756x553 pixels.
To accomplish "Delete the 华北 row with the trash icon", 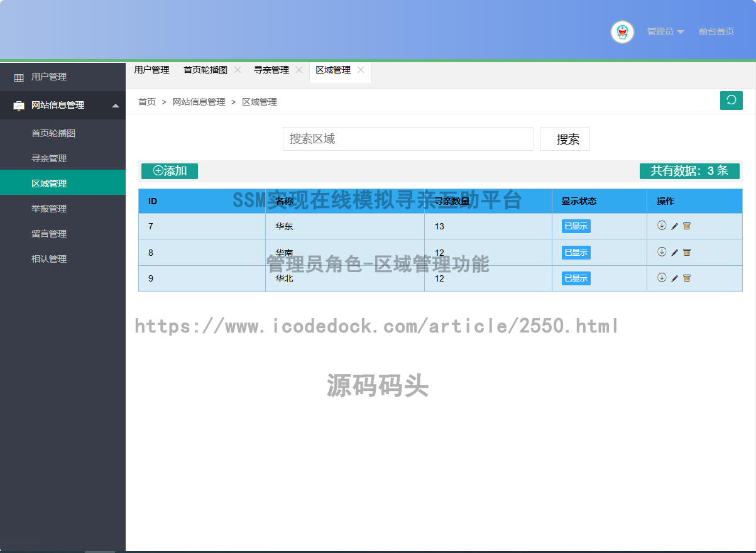I will click(x=687, y=278).
